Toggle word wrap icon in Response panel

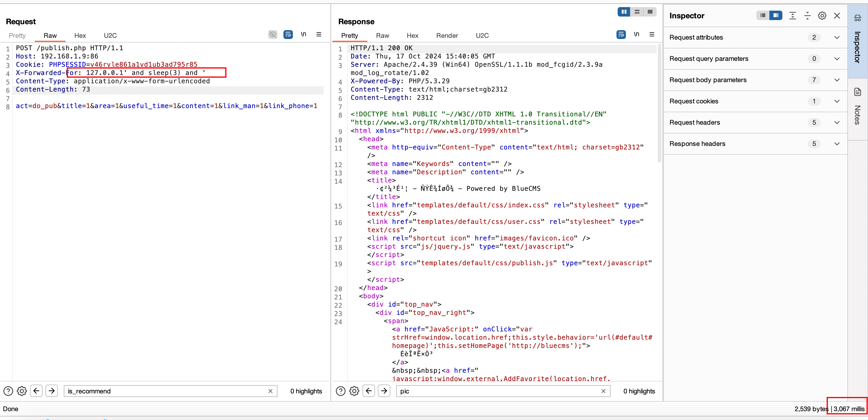(x=621, y=35)
